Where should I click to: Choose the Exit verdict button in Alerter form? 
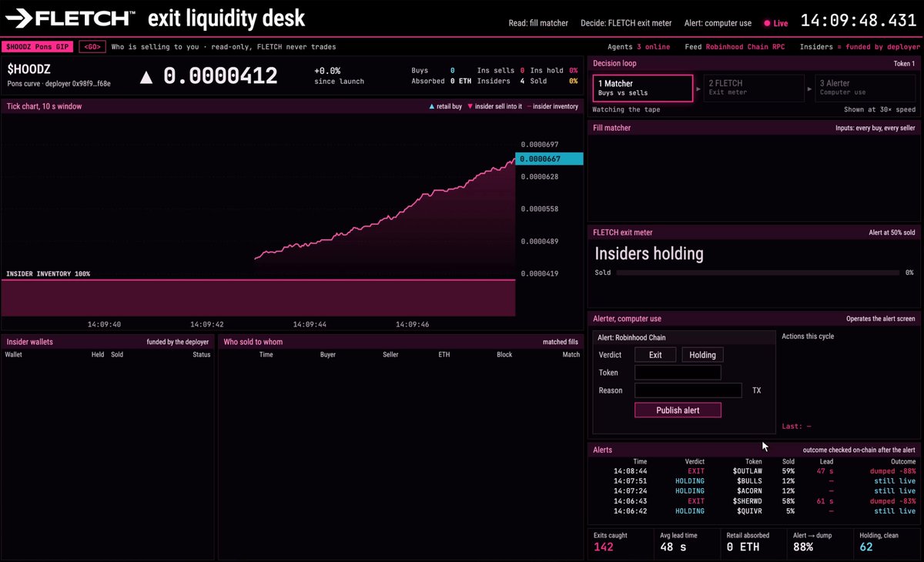pos(655,355)
